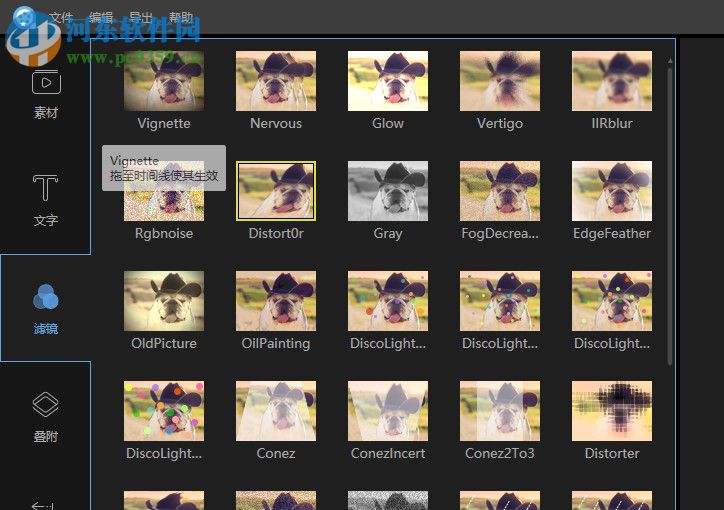The height and width of the screenshot is (510, 724).
Task: Select the Conez filter thumbnail
Action: [x=276, y=411]
